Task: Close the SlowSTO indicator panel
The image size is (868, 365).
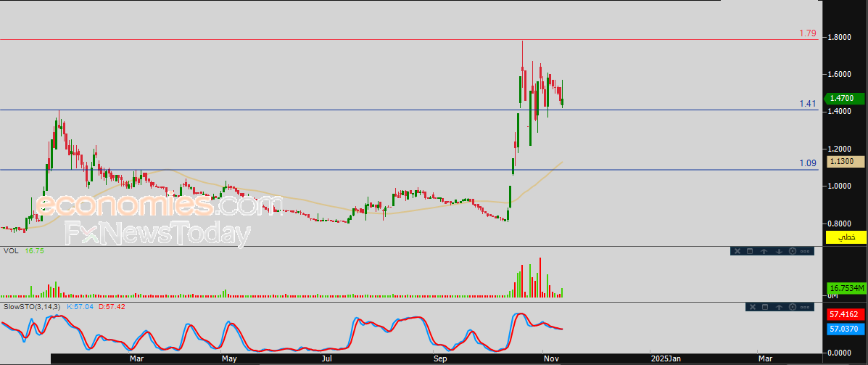Action: pyautogui.click(x=752, y=307)
